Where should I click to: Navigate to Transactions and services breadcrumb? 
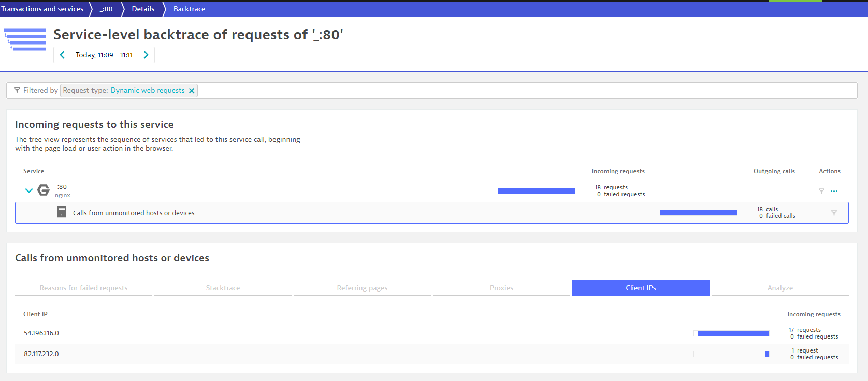[42, 9]
